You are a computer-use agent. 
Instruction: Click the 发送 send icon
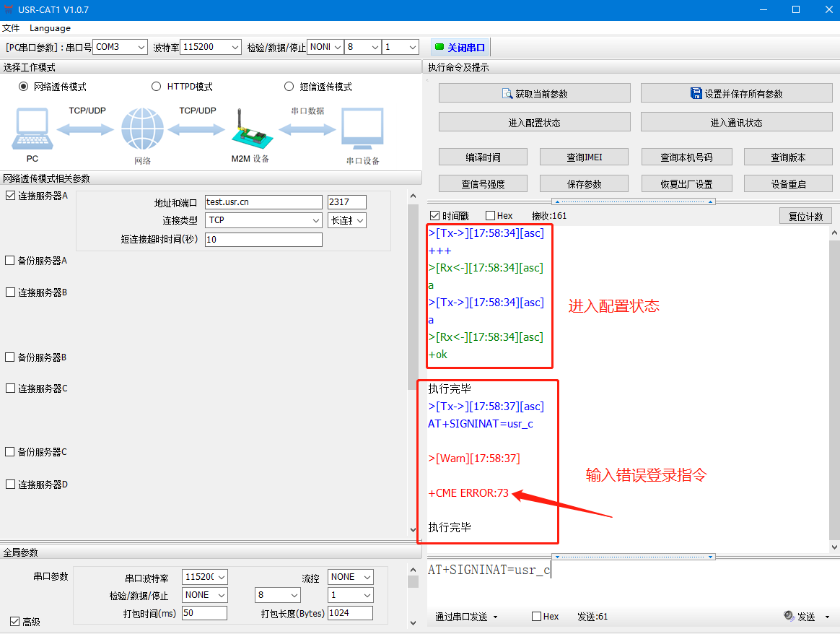pos(789,616)
